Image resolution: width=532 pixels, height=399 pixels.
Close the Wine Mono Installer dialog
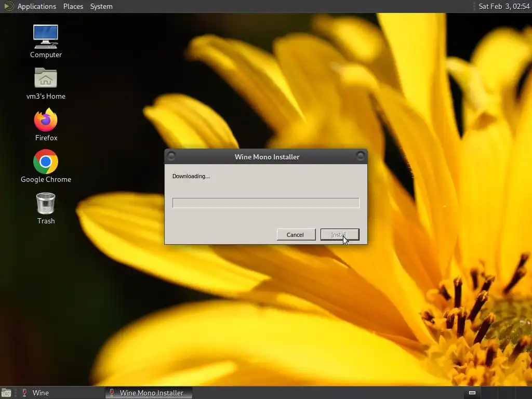(361, 156)
